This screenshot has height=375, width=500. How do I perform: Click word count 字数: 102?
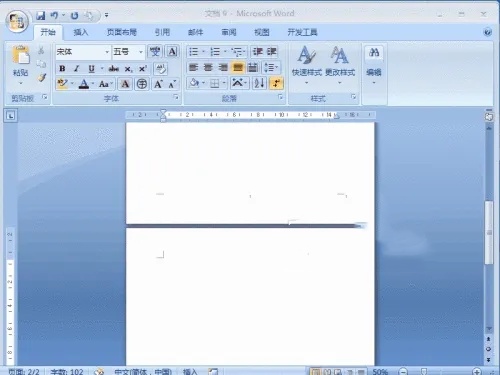click(x=67, y=371)
